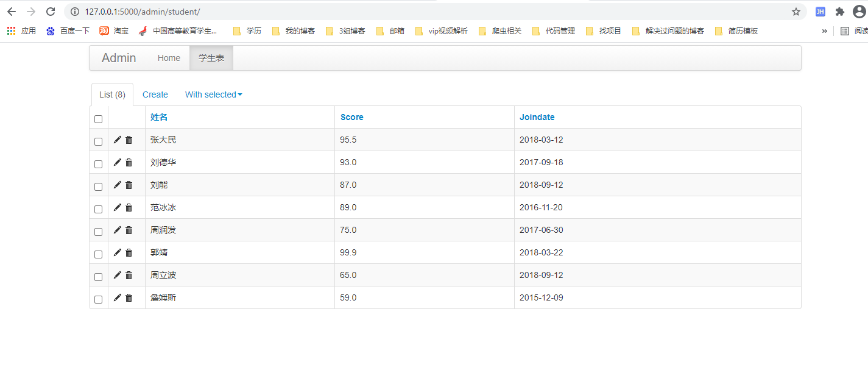Image resolution: width=868 pixels, height=370 pixels.
Task: Bookmark this page with star icon
Action: tap(796, 12)
